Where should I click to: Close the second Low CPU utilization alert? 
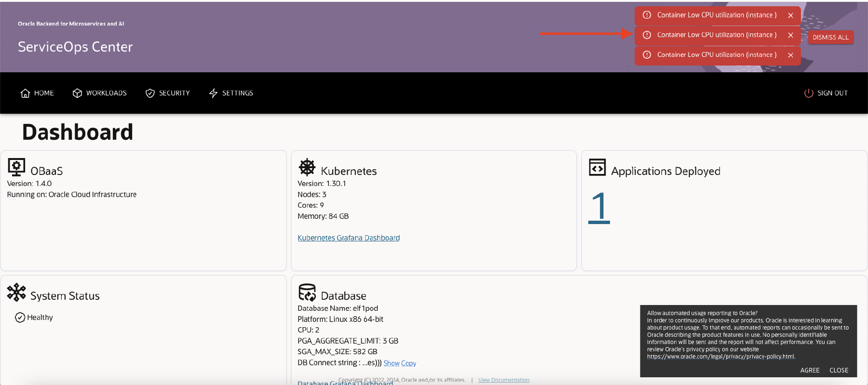pyautogui.click(x=790, y=35)
